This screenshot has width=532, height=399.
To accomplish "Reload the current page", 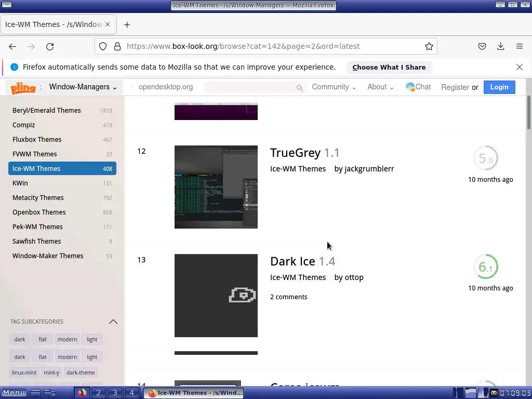I will [50, 46].
